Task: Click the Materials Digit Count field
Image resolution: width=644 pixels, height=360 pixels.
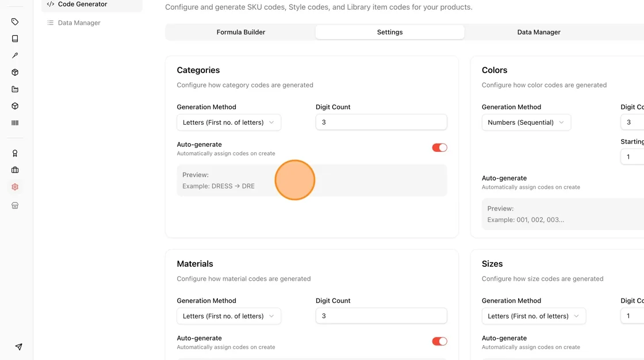Action: pos(381,316)
